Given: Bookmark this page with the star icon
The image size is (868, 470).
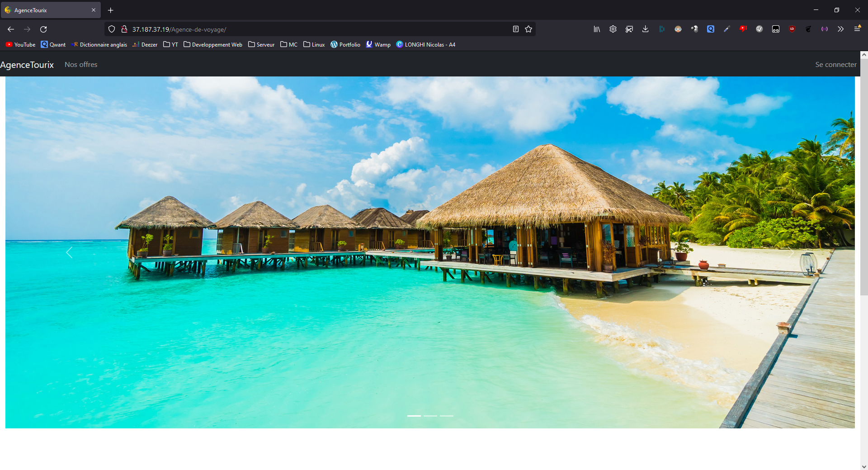Looking at the screenshot, I should tap(528, 29).
